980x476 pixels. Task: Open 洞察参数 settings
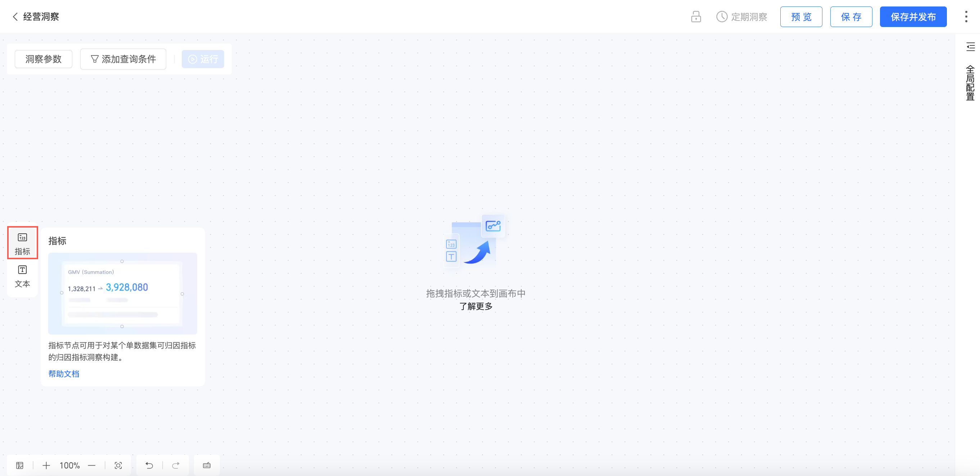pyautogui.click(x=44, y=59)
